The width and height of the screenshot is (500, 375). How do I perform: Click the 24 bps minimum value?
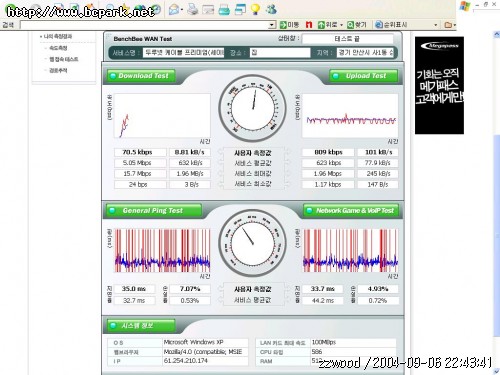pyautogui.click(x=137, y=184)
